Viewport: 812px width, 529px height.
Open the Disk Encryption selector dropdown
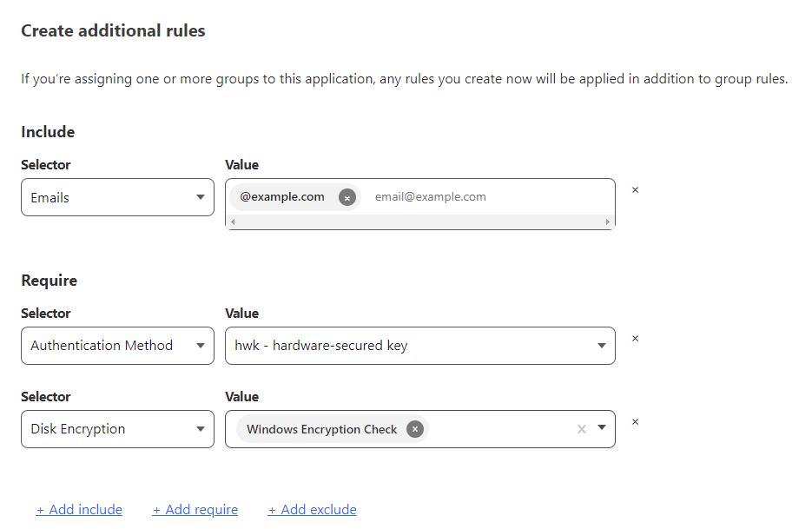[117, 429]
